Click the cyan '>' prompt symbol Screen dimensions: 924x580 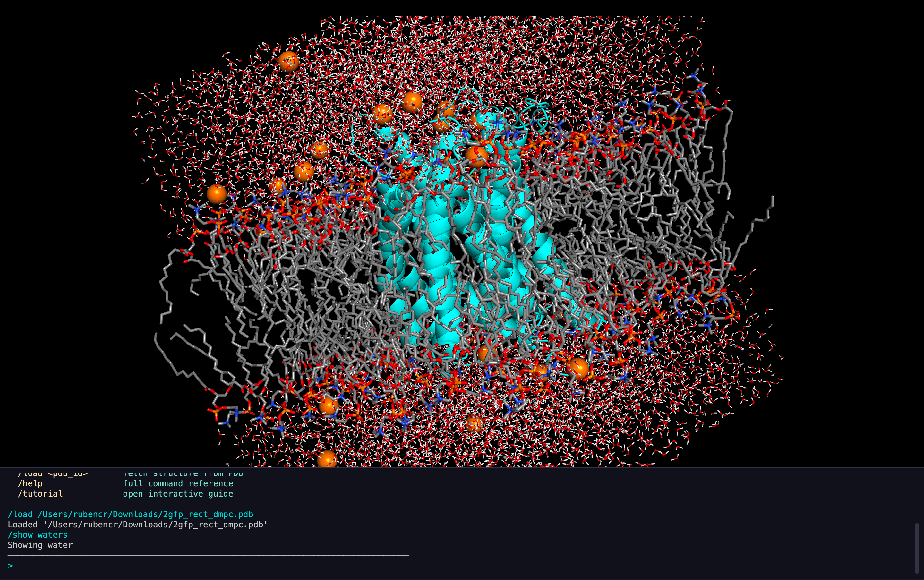click(10, 566)
